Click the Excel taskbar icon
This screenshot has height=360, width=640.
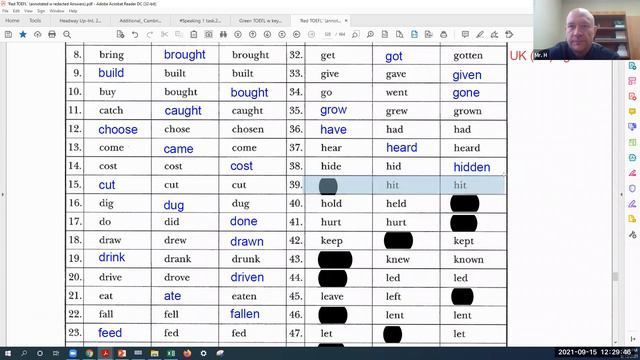171,353
